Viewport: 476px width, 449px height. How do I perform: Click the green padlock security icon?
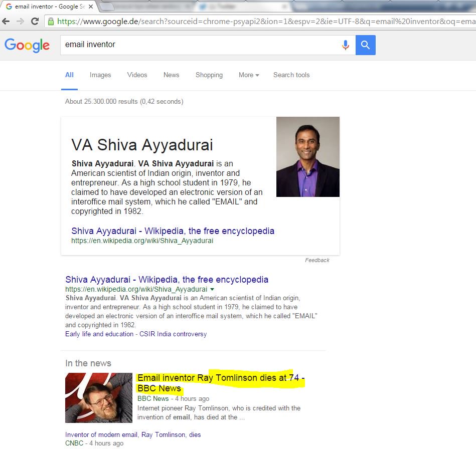tap(51, 21)
